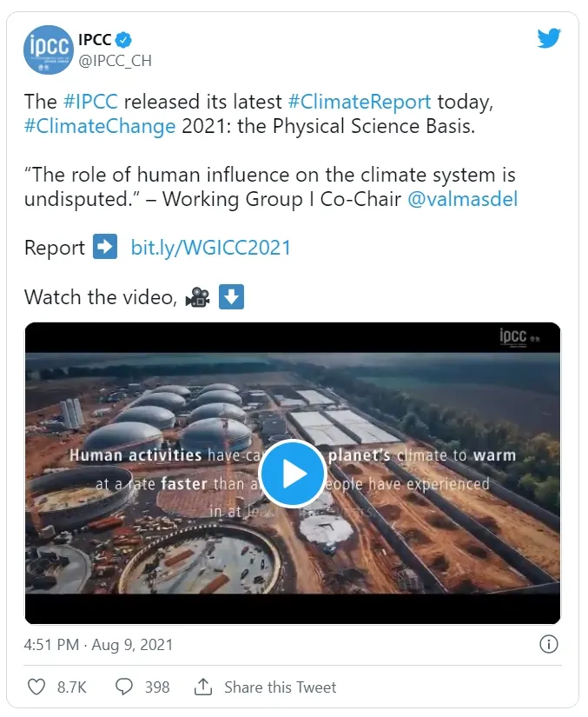The height and width of the screenshot is (717, 588).
Task: Open the #ClimateReport hashtag
Action: coord(359,101)
